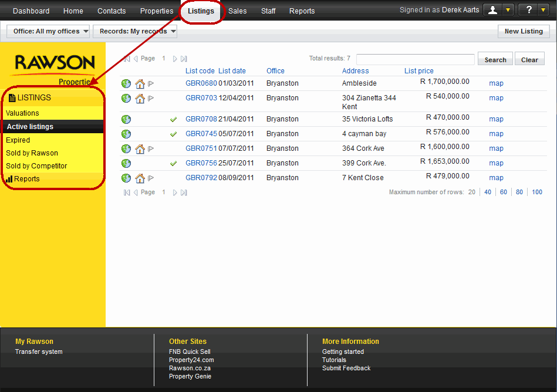Click the flag icon for listing GBR0751
Screen dimensions: 557x392
click(151, 148)
